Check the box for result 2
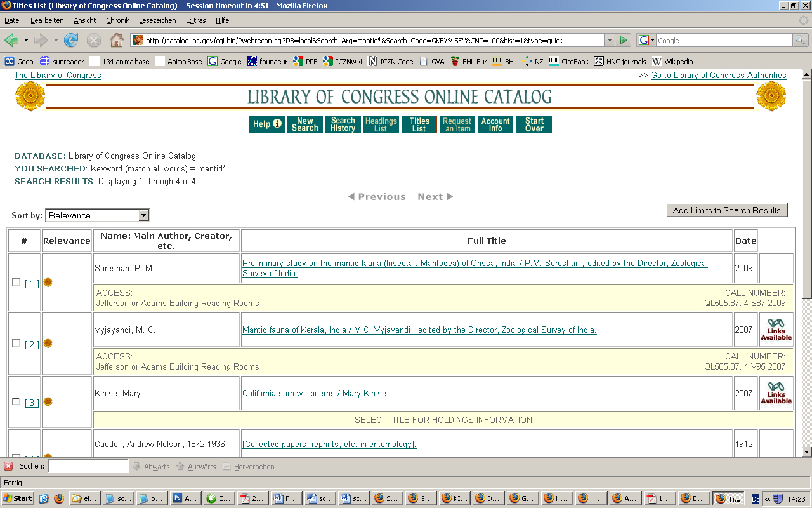The height and width of the screenshot is (508, 812). click(x=16, y=344)
